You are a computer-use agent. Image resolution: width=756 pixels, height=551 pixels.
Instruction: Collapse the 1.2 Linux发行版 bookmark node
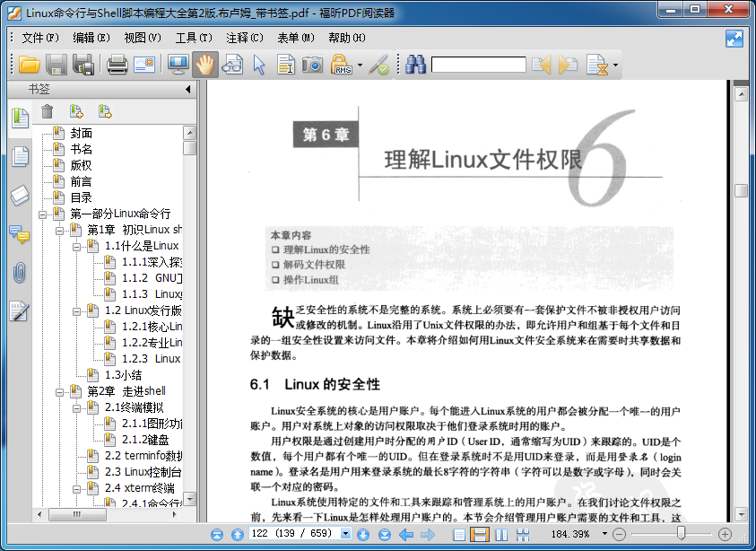76,311
